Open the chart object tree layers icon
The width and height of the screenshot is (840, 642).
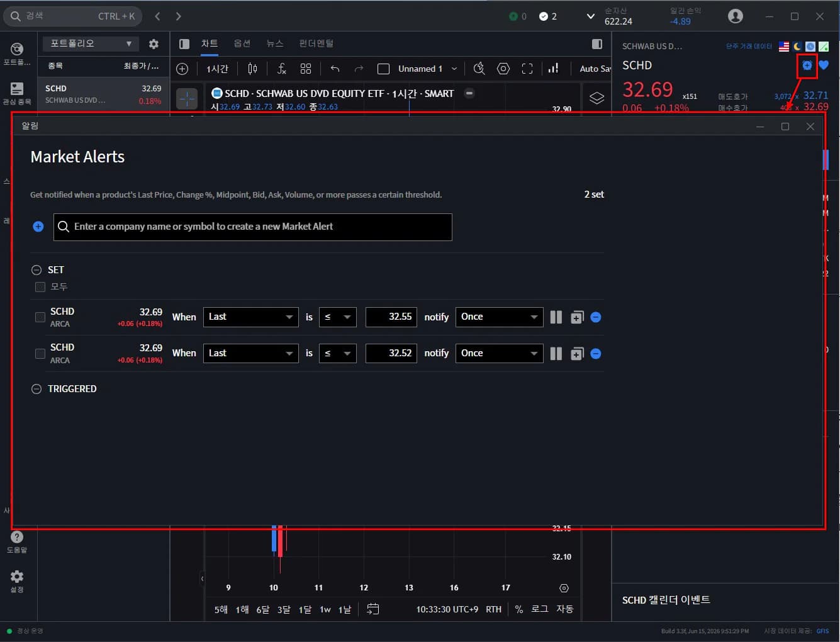(x=596, y=98)
